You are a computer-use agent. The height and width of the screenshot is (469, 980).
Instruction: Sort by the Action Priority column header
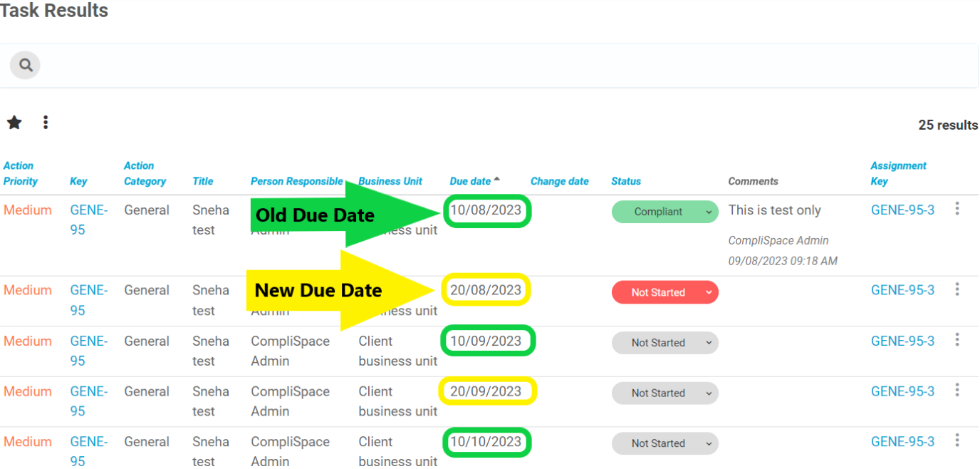(21, 173)
